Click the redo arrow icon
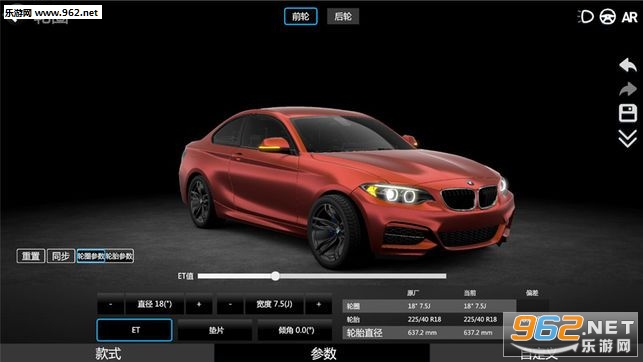The height and width of the screenshot is (362, 643). click(628, 89)
